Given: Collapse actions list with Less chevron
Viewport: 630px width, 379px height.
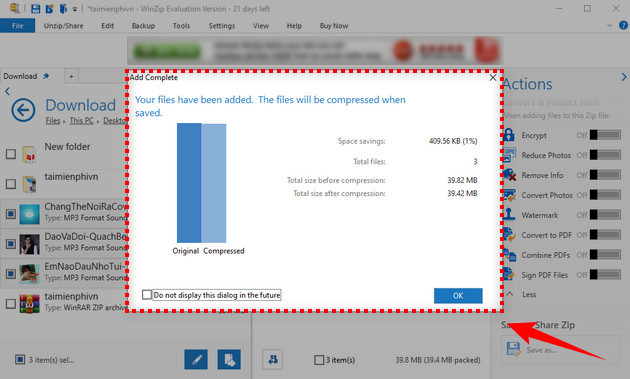Looking at the screenshot, I should [x=510, y=294].
